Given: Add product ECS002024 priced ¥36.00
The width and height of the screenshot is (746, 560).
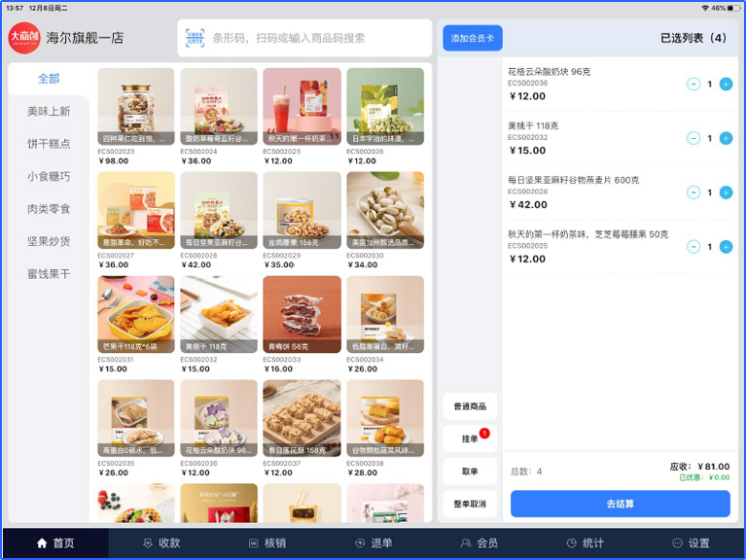Looking at the screenshot, I should click(x=219, y=107).
